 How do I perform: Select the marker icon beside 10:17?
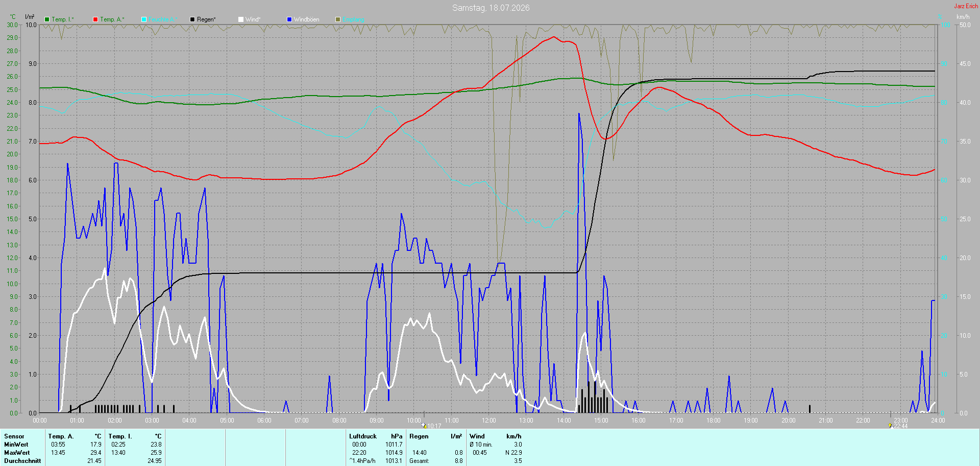tap(424, 426)
